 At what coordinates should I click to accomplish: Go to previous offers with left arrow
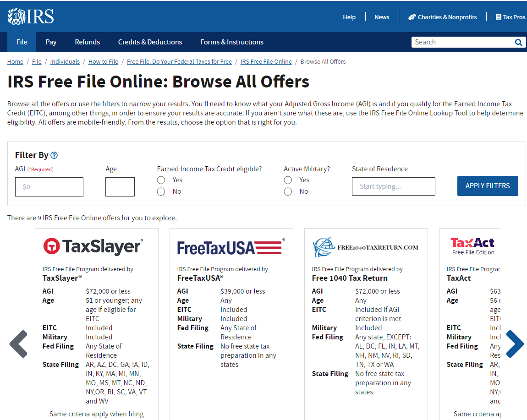19,344
